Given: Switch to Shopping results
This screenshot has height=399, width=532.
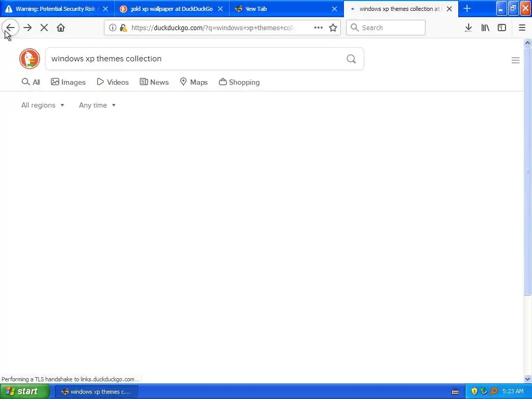Looking at the screenshot, I should click(x=239, y=82).
